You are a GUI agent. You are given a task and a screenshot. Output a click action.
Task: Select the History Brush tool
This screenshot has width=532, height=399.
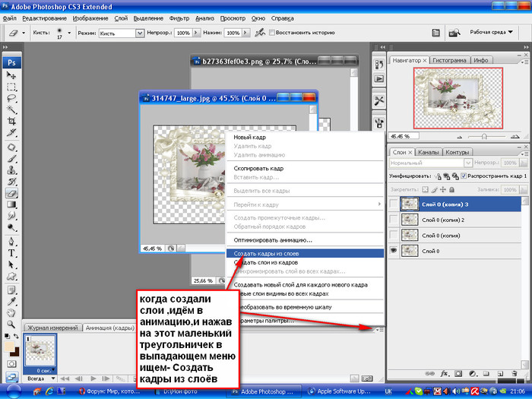click(x=11, y=182)
